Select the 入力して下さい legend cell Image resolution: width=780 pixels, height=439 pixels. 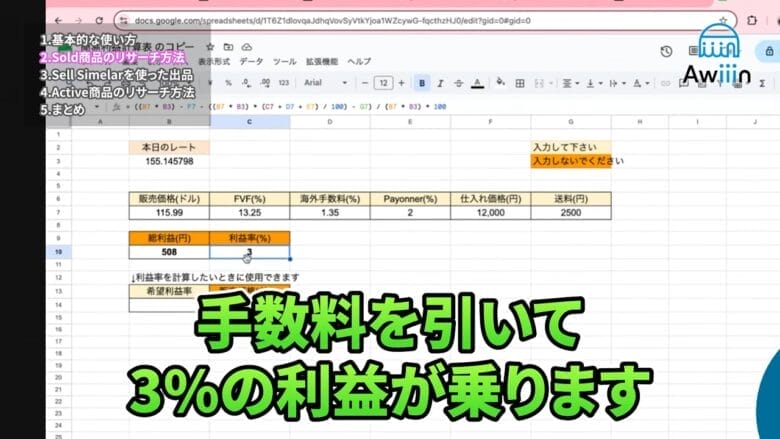pyautogui.click(x=571, y=148)
